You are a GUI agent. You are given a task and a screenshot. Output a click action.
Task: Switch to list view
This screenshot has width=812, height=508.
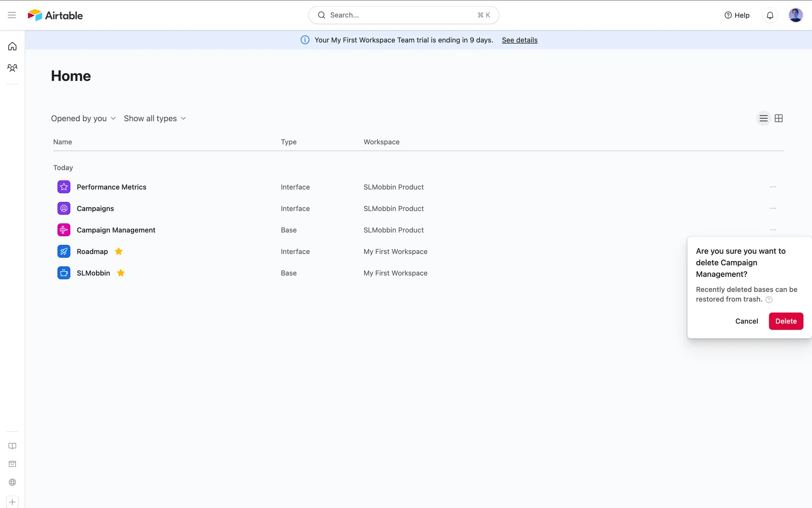click(763, 119)
